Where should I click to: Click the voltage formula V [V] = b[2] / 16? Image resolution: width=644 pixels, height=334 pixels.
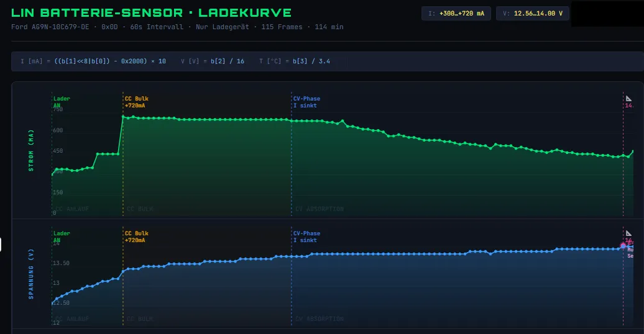tap(212, 61)
